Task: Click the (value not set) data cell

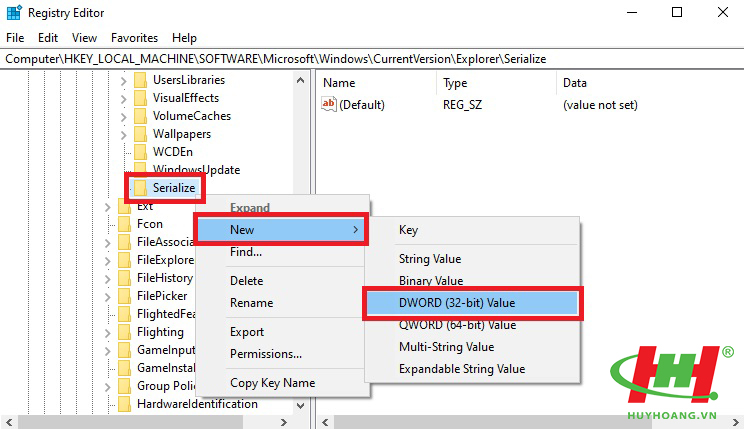Action: tap(600, 105)
